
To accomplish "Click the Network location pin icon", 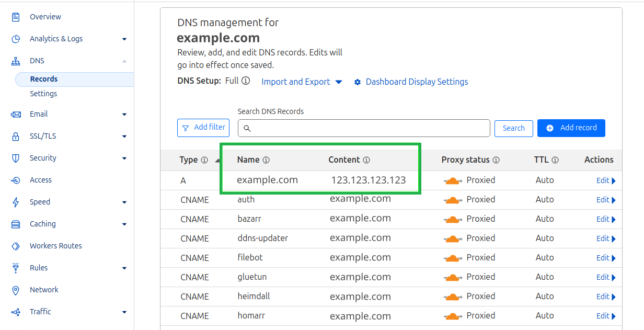I will pos(16,290).
